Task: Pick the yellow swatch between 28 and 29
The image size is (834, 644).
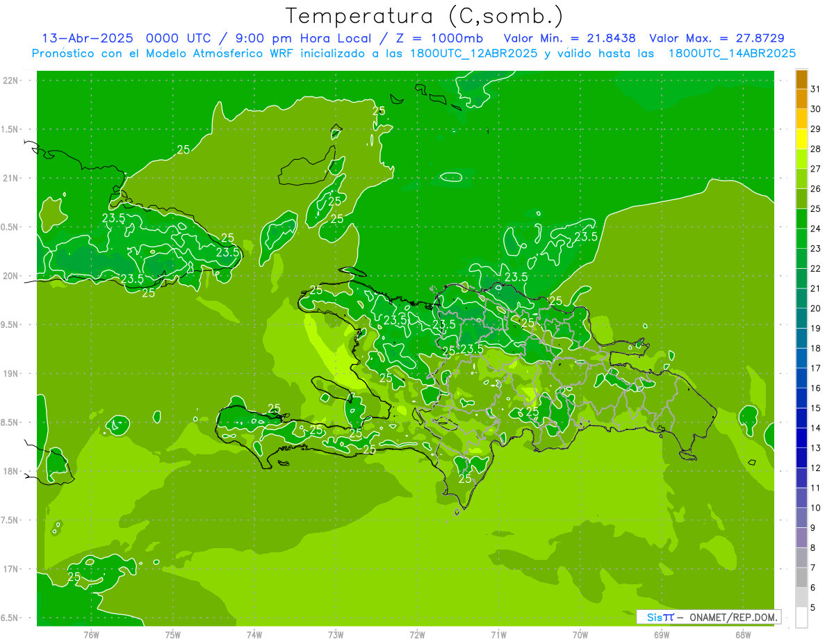Action: (x=801, y=139)
